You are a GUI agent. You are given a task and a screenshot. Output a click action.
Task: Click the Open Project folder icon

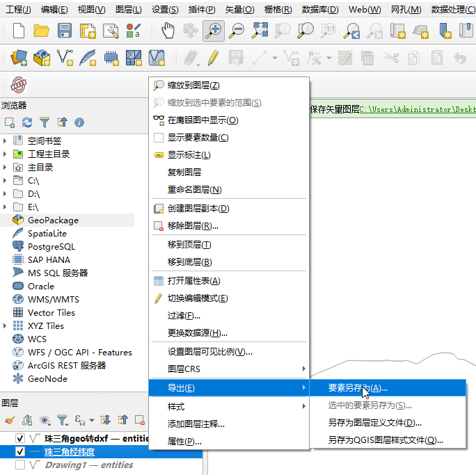pos(42,30)
